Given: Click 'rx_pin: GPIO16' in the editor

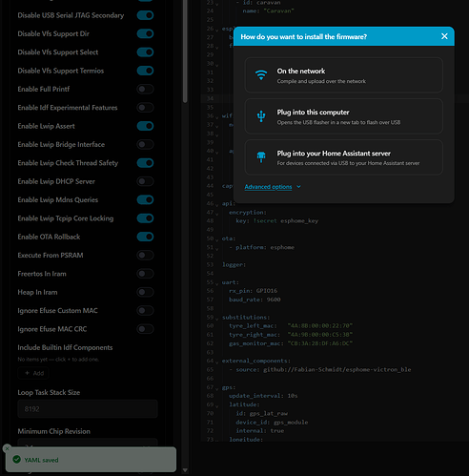Looking at the screenshot, I should tap(253, 291).
